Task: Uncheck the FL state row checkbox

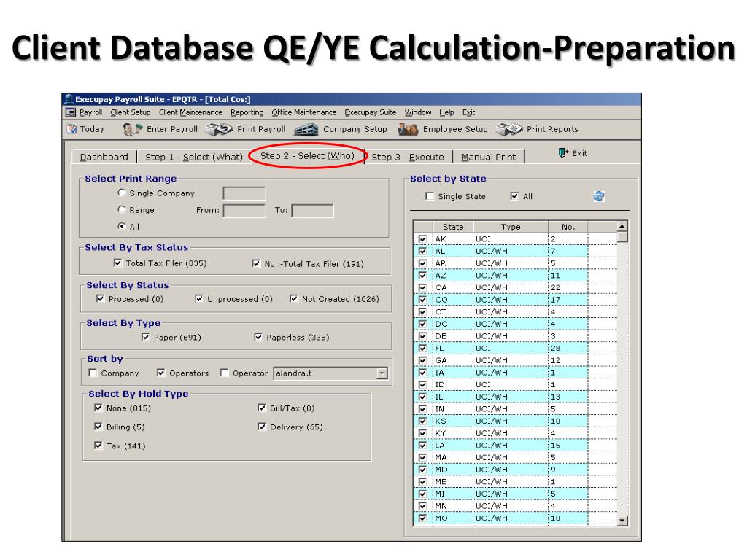Action: click(422, 348)
